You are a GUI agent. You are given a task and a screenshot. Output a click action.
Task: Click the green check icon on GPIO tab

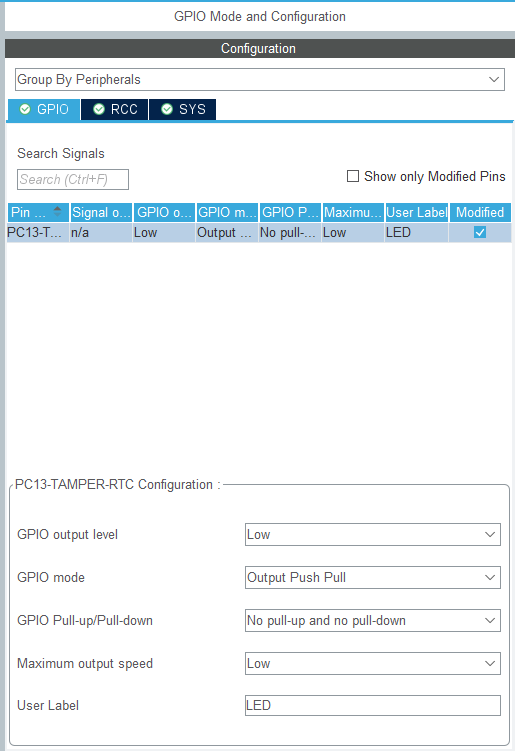click(x=25, y=110)
